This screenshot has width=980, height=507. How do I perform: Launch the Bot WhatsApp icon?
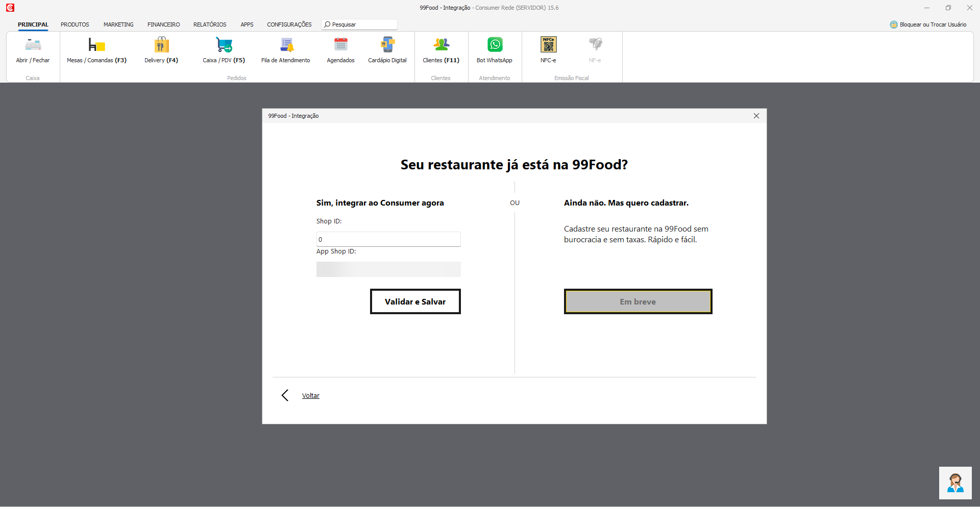495,46
